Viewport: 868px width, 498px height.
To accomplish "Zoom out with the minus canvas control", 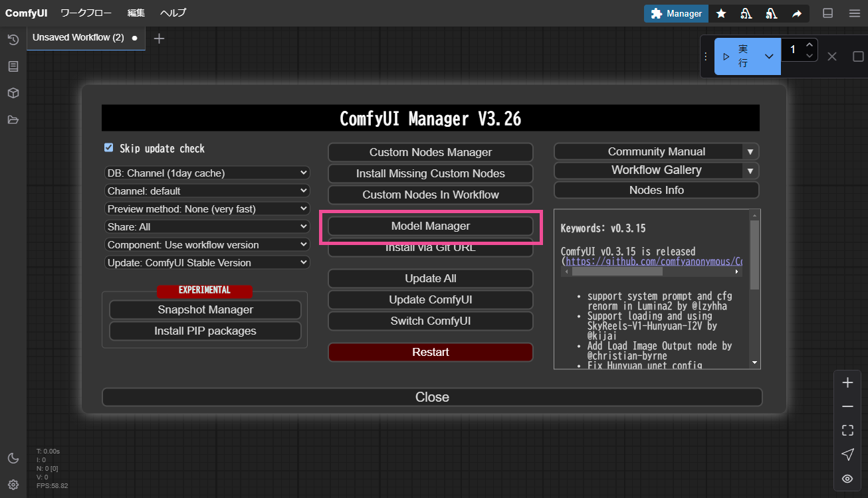I will [847, 406].
